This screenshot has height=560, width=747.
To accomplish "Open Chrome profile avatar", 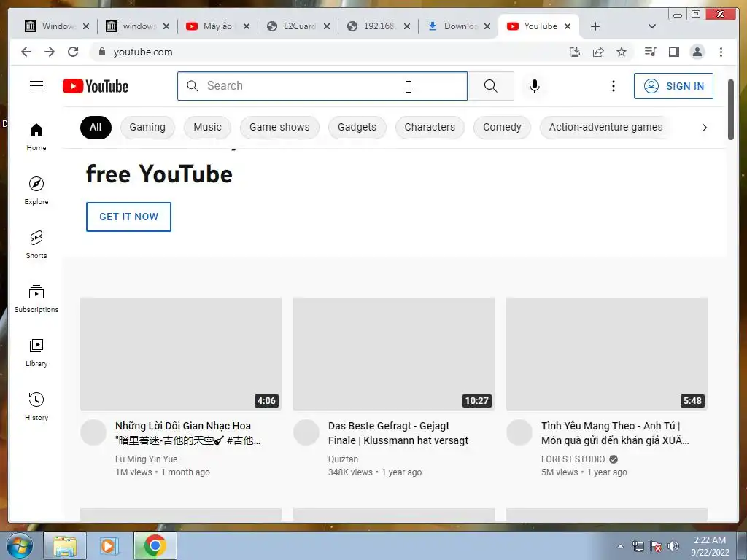I will click(x=697, y=52).
